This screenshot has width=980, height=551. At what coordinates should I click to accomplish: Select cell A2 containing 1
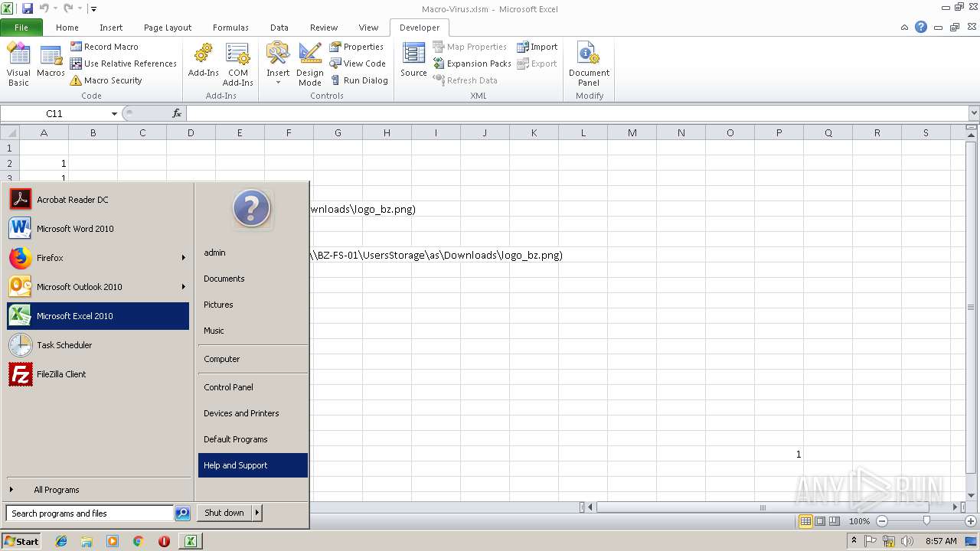click(44, 163)
